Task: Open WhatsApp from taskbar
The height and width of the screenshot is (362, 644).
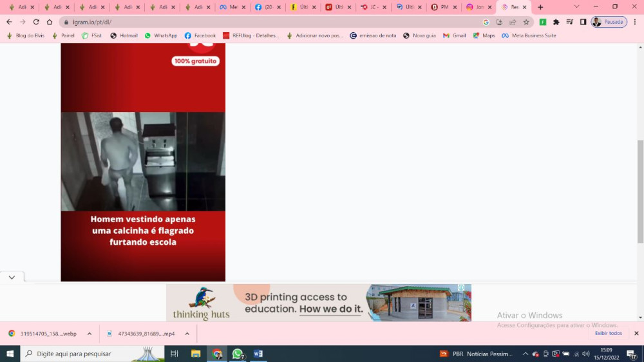Action: click(238, 354)
